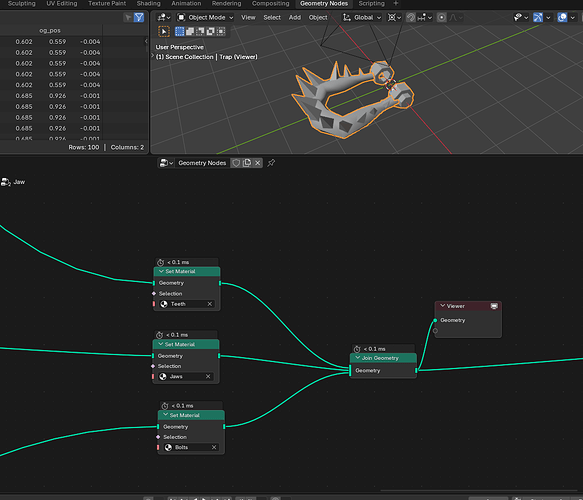
Task: Click the Bolts material sphere icon
Action: click(x=168, y=447)
